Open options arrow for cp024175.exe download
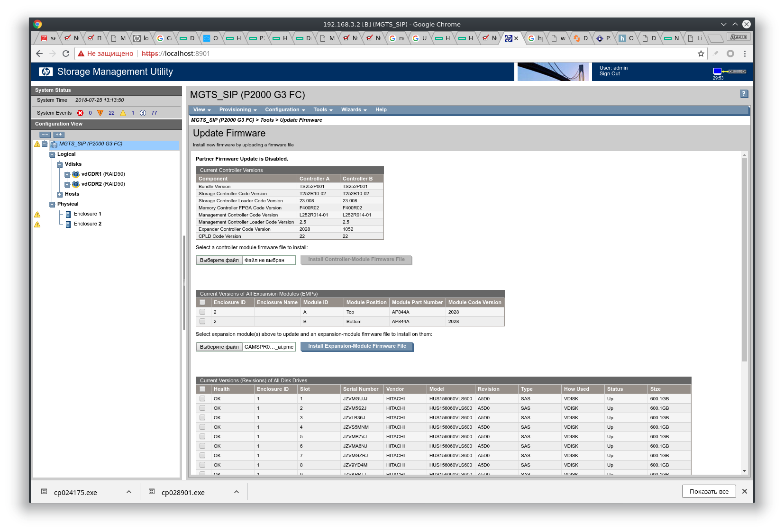Image resolution: width=784 pixels, height=532 pixels. pyautogui.click(x=129, y=492)
